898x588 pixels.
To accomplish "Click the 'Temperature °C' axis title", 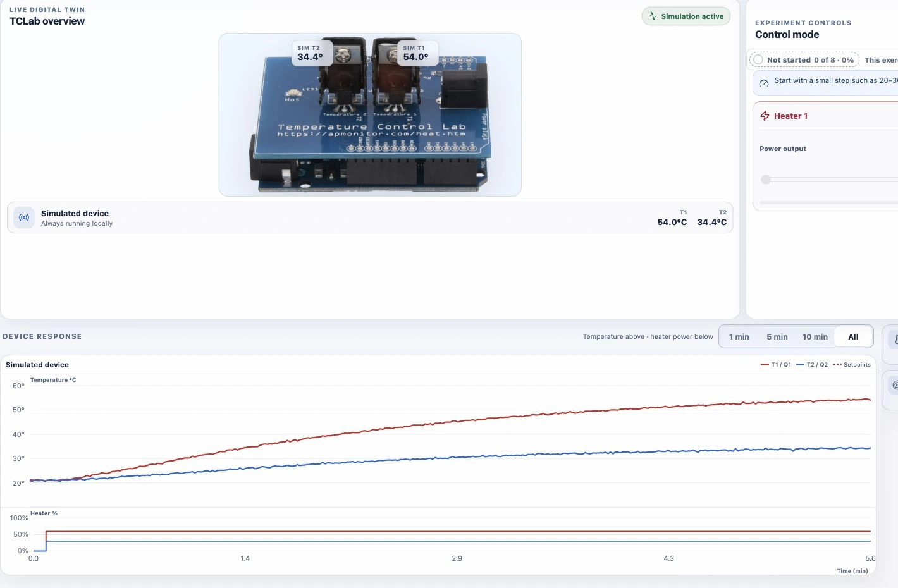I will (53, 380).
